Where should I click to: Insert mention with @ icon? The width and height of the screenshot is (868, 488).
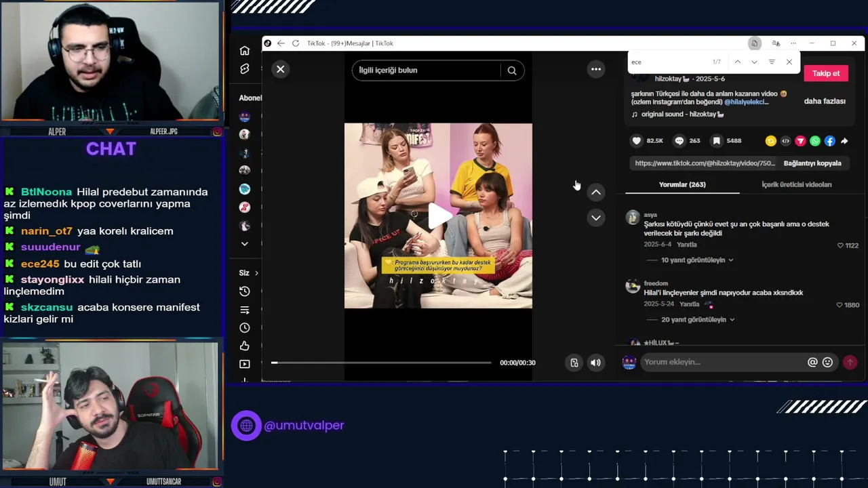812,362
